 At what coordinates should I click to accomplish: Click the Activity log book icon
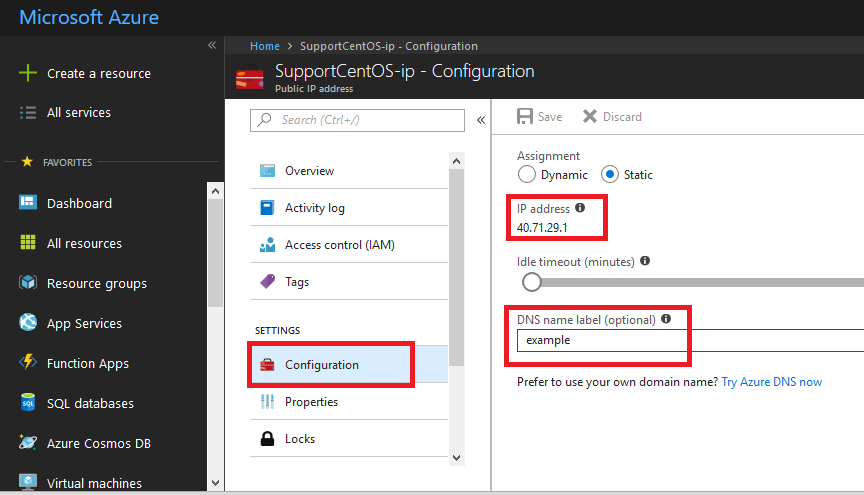[x=267, y=208]
